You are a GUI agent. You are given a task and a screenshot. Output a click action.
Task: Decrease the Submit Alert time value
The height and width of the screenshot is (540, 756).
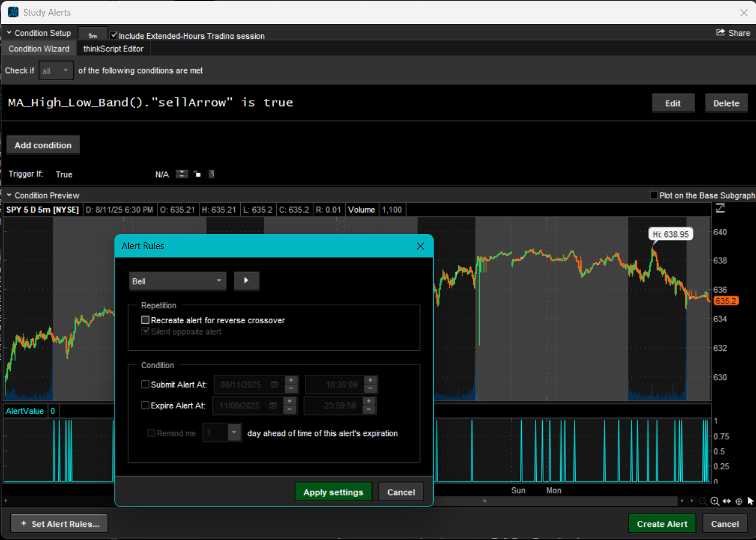(371, 389)
